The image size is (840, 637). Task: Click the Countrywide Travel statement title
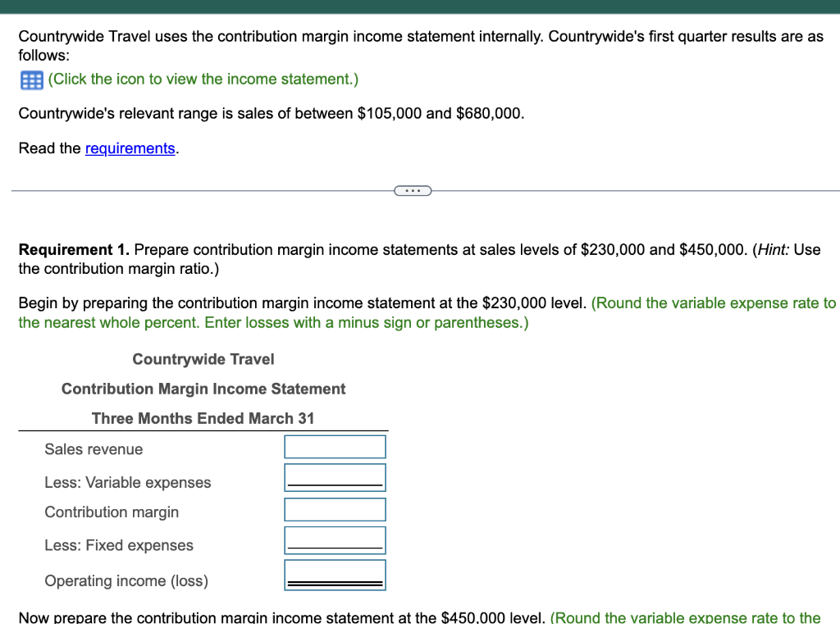click(x=203, y=359)
